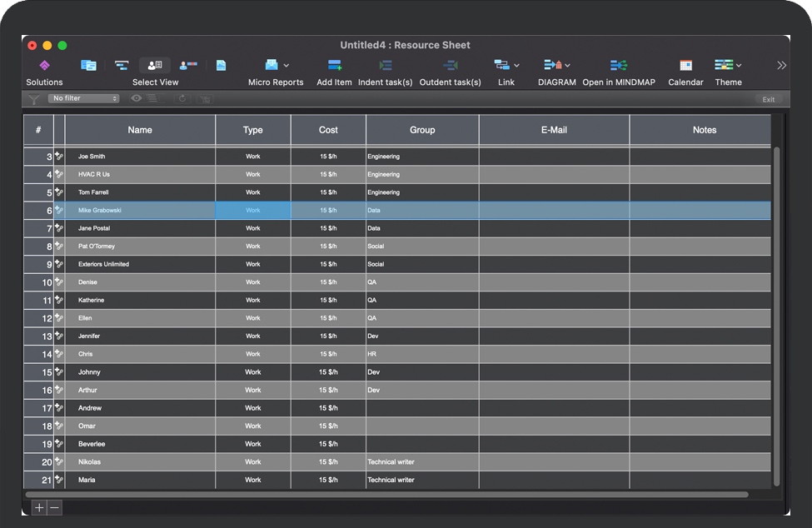Click the Group column header

422,130
